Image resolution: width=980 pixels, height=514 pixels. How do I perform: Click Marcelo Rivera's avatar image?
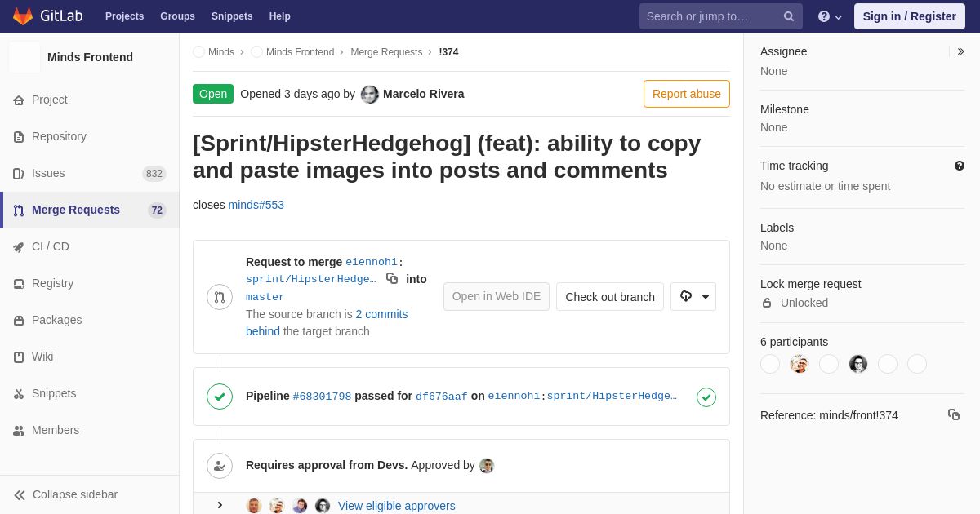pos(370,95)
